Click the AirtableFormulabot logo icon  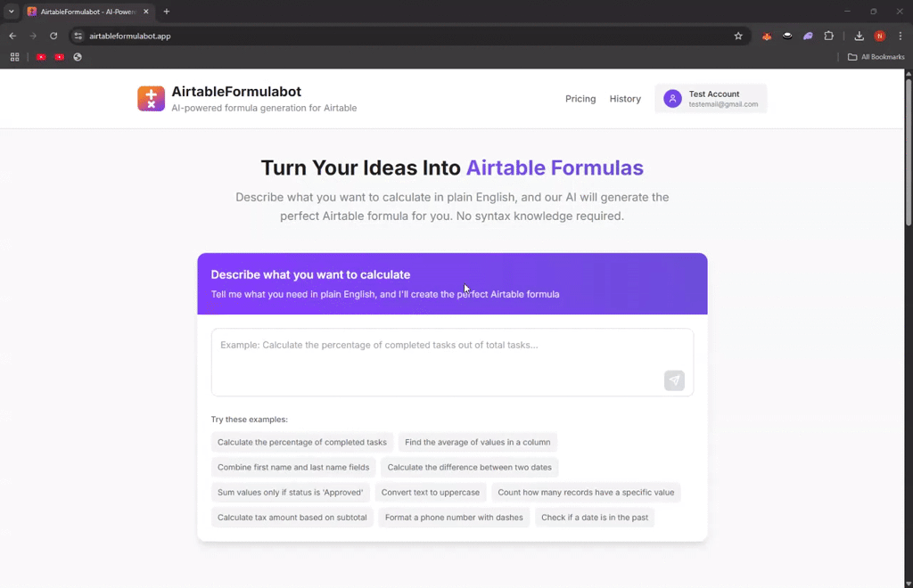(x=151, y=99)
